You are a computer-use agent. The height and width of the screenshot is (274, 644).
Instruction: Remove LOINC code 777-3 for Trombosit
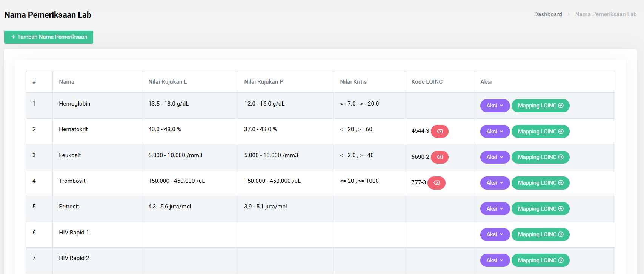click(x=437, y=183)
